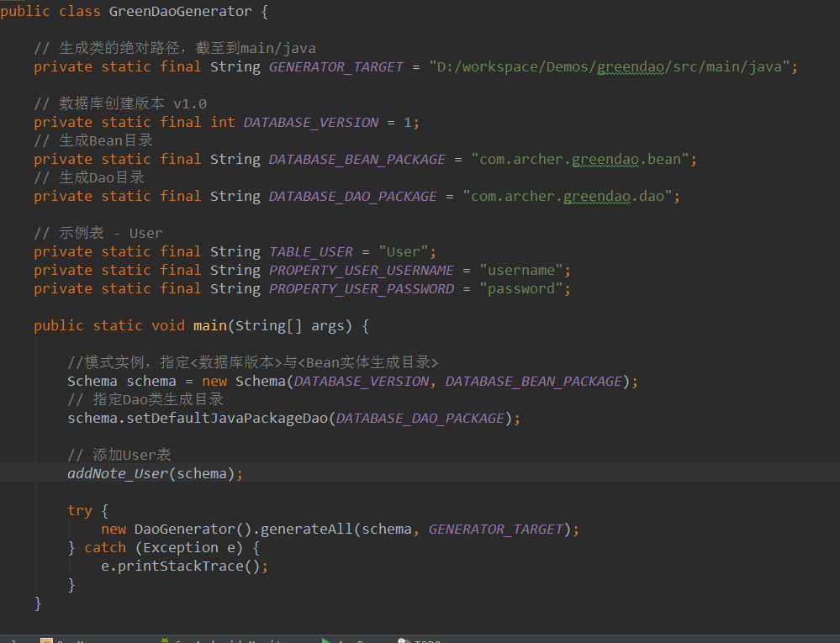840x643 pixels.
Task: Click the '// 指定Dao类生成目录' comment
Action: tap(145, 399)
